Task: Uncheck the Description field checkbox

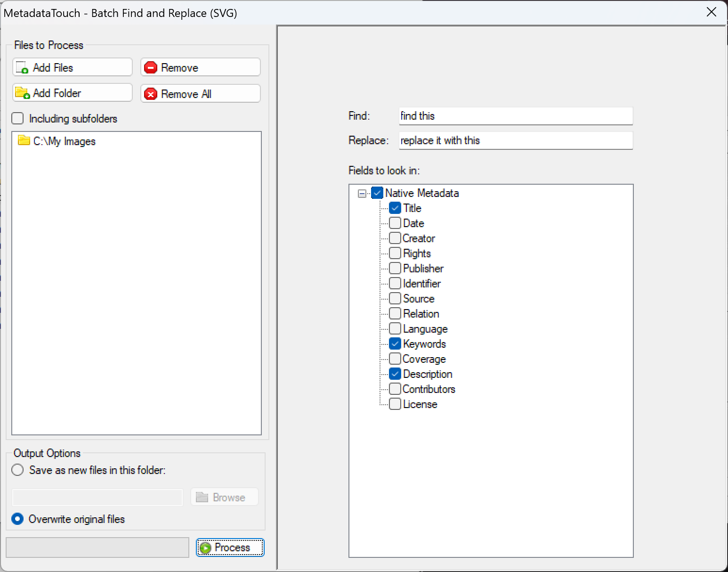Action: click(395, 374)
